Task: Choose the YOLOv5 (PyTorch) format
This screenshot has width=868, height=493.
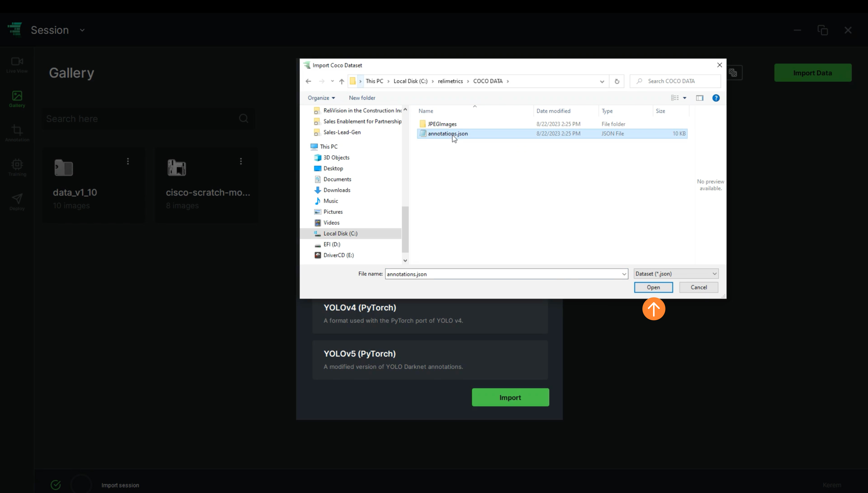Action: point(430,360)
